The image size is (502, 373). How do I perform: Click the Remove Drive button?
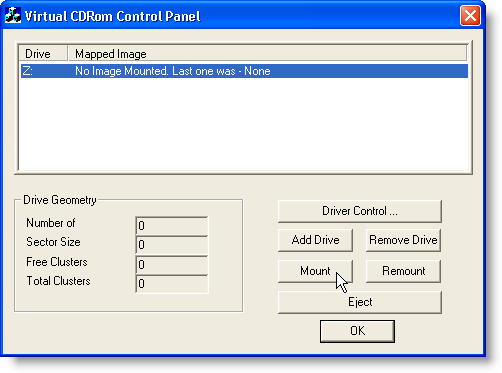pos(403,240)
